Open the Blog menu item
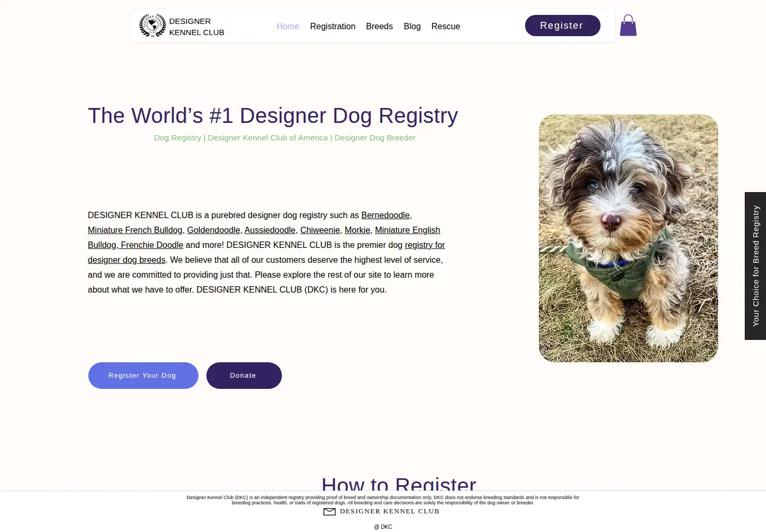This screenshot has height=532, width=766. (x=412, y=26)
